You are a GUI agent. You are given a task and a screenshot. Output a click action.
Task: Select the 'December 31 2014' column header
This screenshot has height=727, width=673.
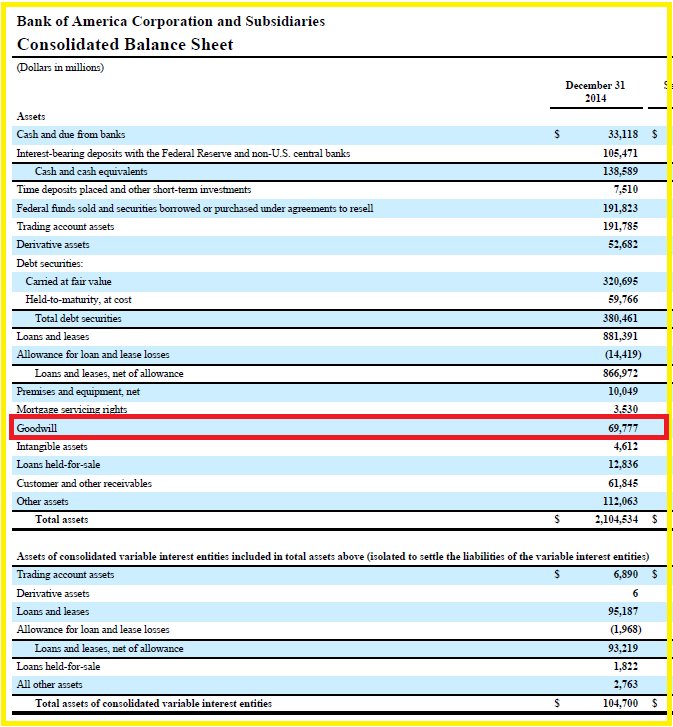coord(595,91)
